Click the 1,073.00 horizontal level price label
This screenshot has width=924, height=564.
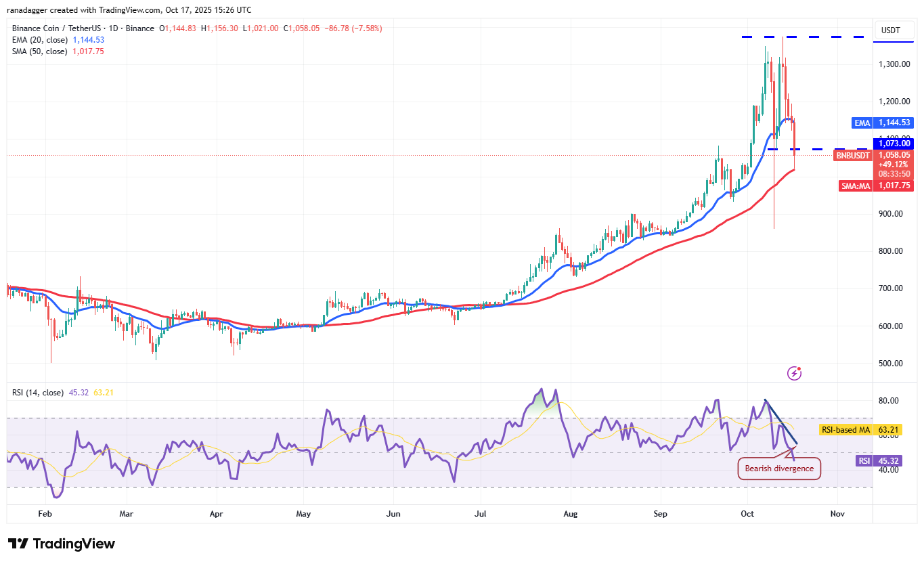893,144
